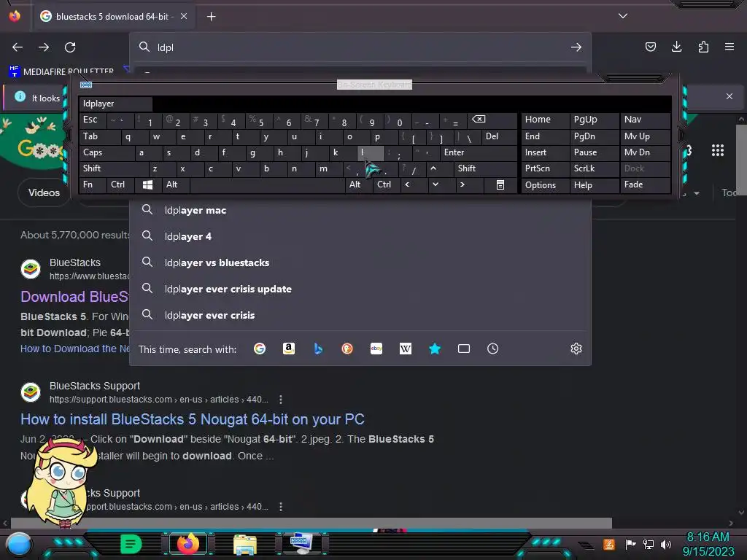This screenshot has height=560, width=747.
Task: Dismiss the notification bar X
Action: [729, 96]
